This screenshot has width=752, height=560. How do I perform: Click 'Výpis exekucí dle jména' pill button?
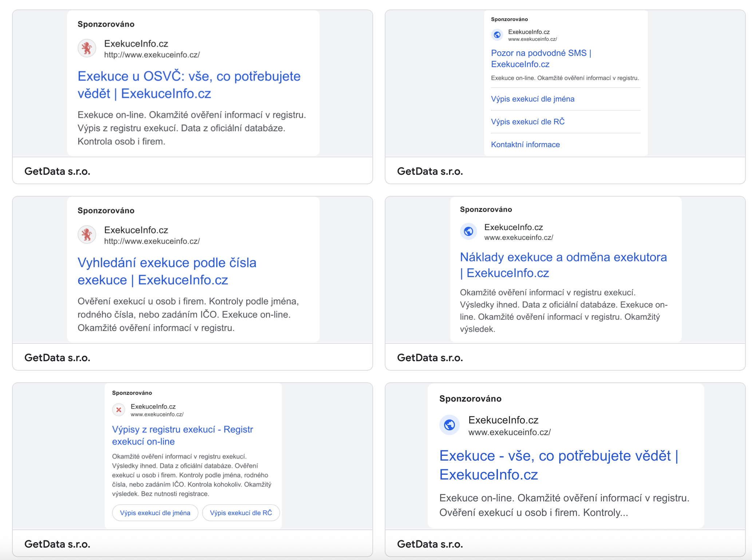click(x=155, y=513)
